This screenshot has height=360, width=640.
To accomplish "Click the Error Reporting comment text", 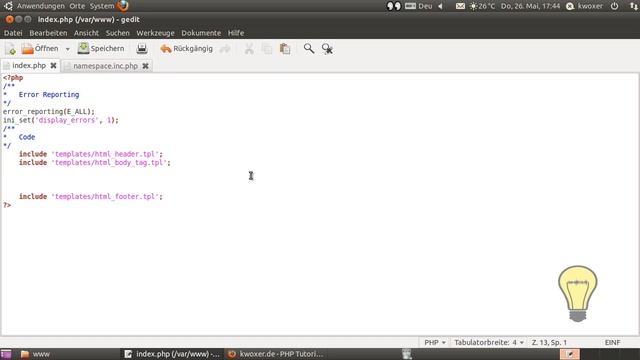I will point(49,94).
